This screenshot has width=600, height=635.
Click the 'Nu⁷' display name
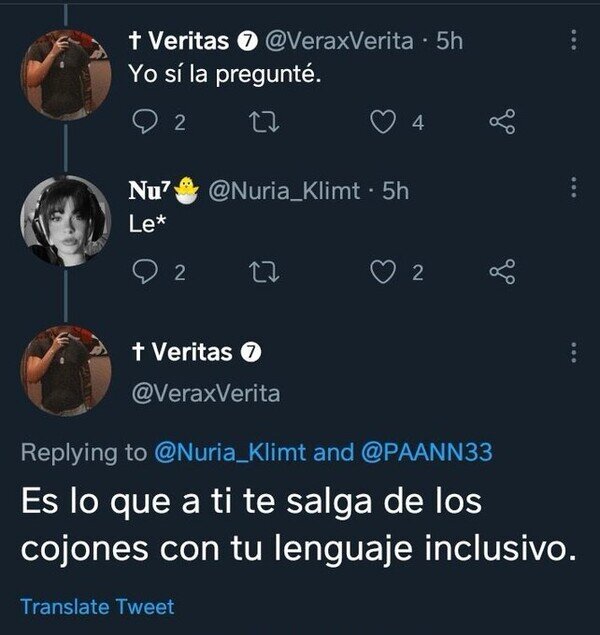[x=150, y=190]
